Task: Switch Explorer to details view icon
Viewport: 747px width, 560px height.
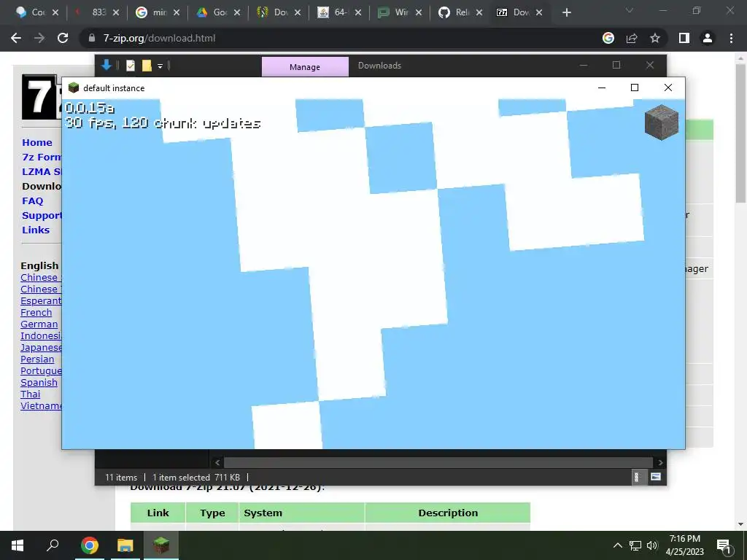Action: [x=636, y=477]
